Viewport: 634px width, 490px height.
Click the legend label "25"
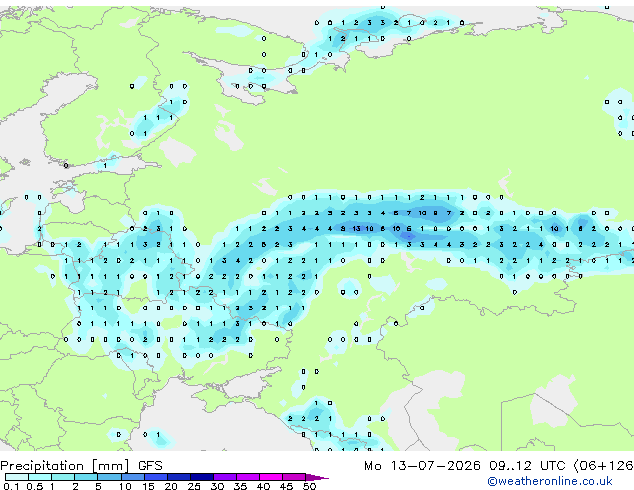click(194, 486)
